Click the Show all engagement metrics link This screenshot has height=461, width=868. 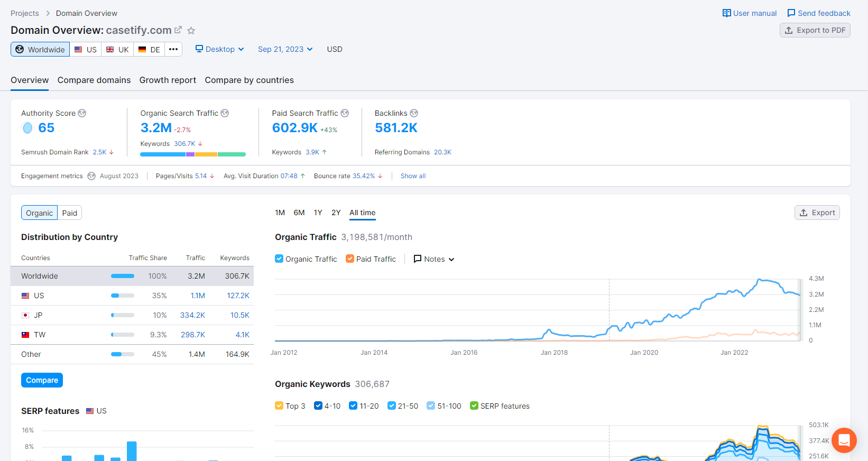click(413, 176)
